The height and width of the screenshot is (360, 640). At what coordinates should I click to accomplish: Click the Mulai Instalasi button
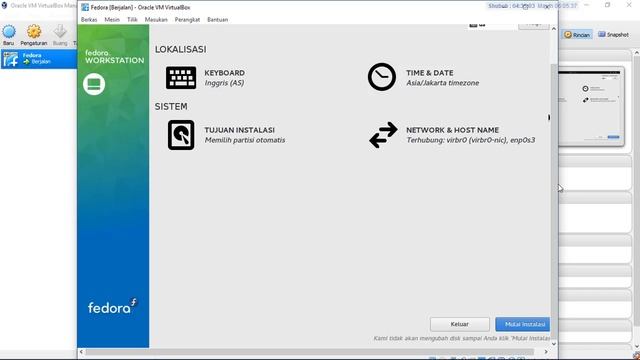pyautogui.click(x=522, y=324)
